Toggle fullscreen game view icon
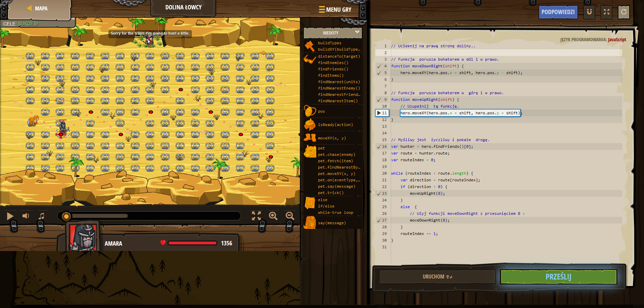This screenshot has height=308, width=644. (x=256, y=216)
